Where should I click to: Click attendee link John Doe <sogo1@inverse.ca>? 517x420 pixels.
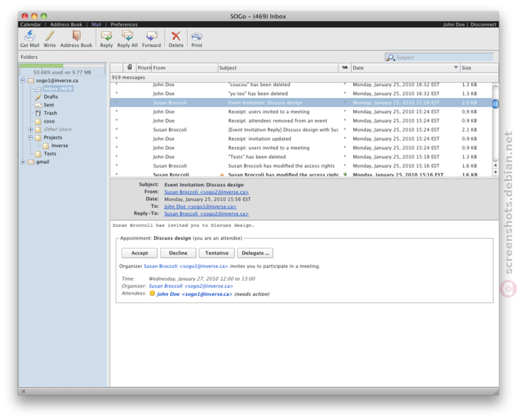pyautogui.click(x=194, y=294)
